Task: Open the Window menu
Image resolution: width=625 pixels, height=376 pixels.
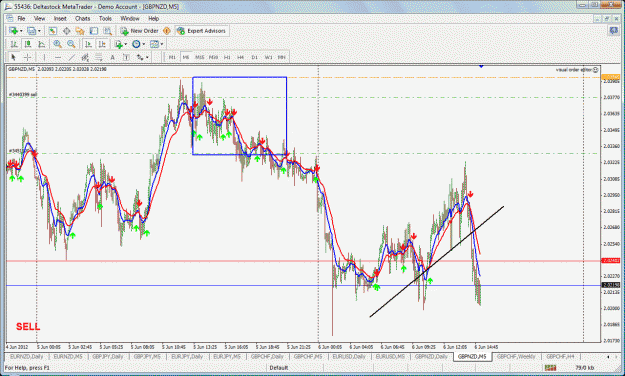Action: (130, 18)
